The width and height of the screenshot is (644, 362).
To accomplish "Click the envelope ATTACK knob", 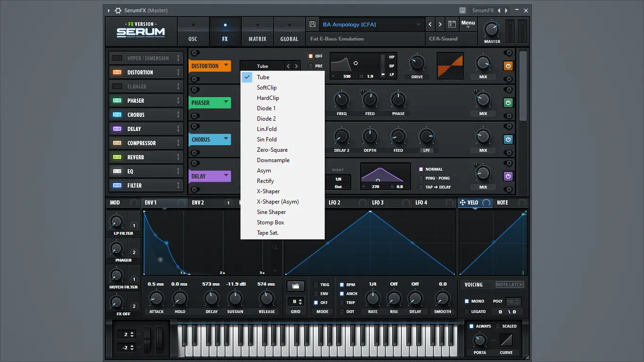I will click(x=156, y=298).
